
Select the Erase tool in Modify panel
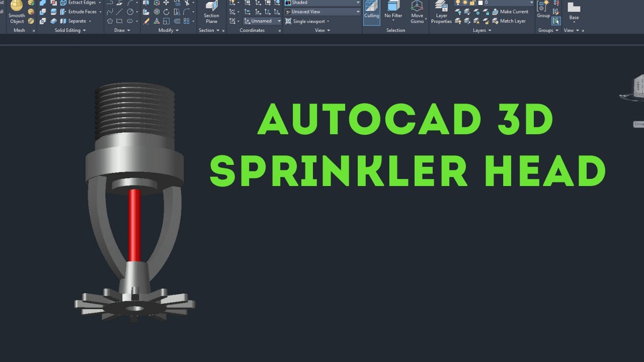(146, 21)
